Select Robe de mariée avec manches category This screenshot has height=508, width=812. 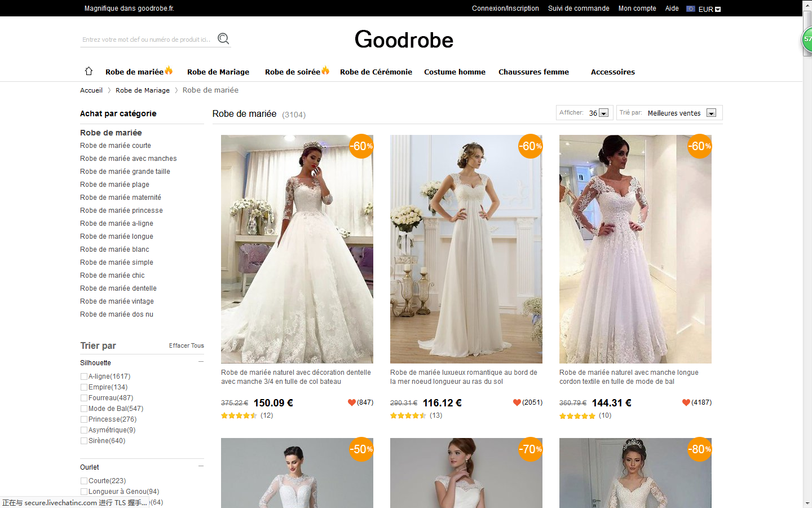point(129,159)
